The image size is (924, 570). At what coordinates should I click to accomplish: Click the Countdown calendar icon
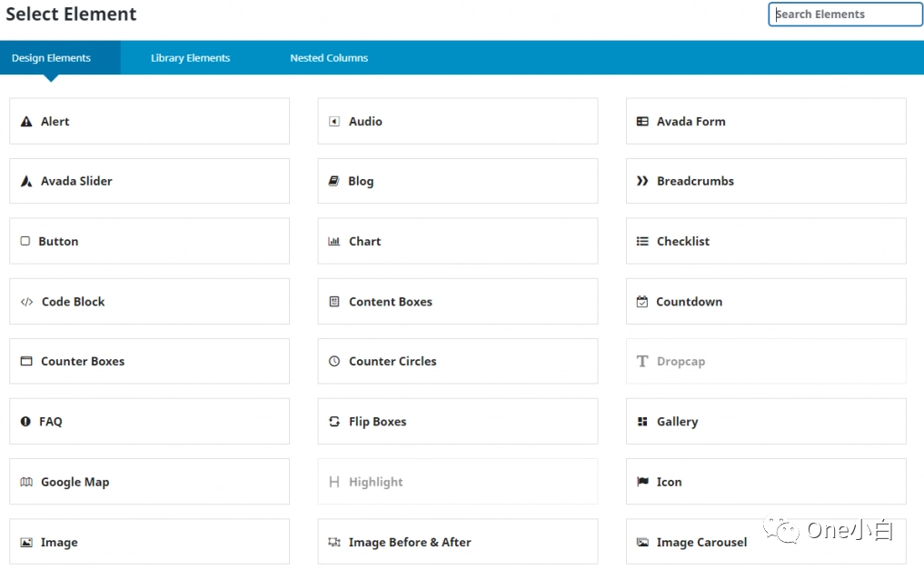(x=642, y=302)
